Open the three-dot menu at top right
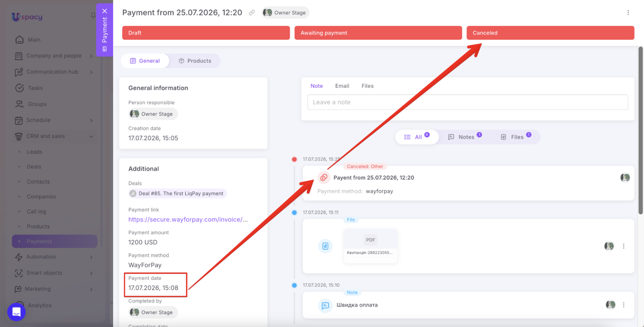This screenshot has width=644, height=327. click(628, 13)
